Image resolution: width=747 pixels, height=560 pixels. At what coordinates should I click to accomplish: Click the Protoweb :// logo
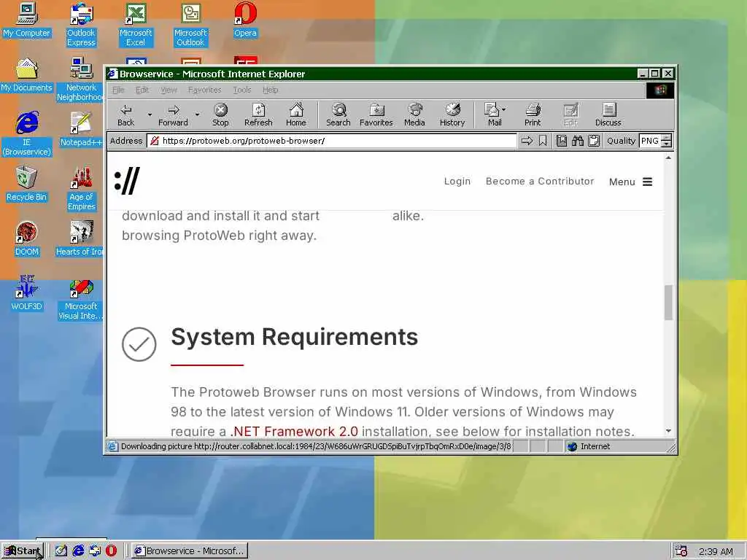pyautogui.click(x=127, y=181)
